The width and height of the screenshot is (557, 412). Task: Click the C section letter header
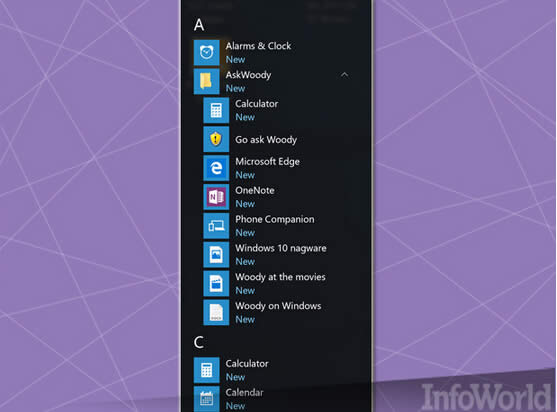[x=199, y=342]
